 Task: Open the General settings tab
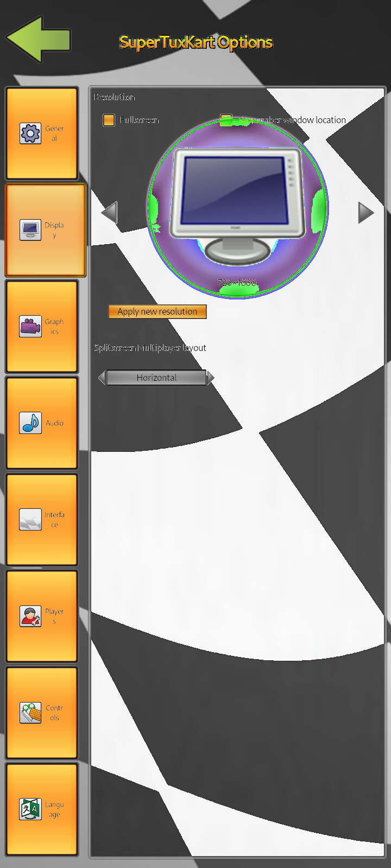[x=42, y=133]
